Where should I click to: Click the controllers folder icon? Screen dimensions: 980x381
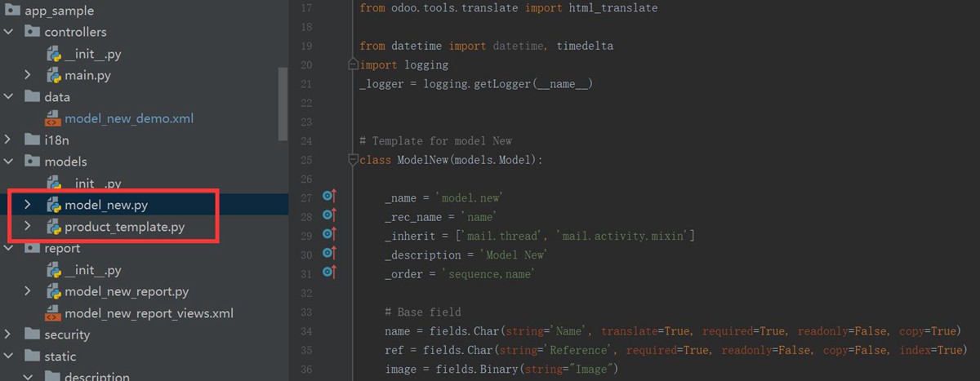(x=33, y=32)
